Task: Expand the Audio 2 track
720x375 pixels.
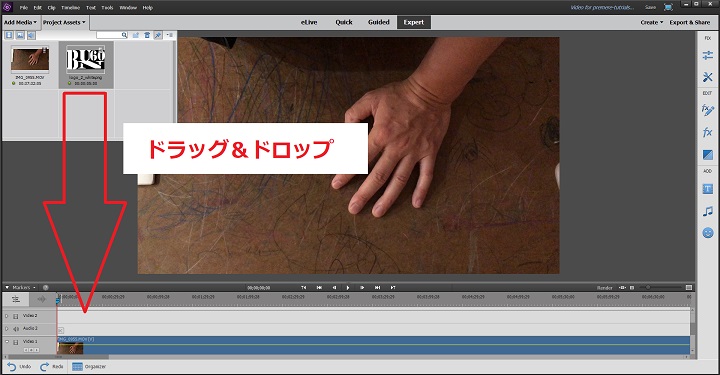Action: coord(6,329)
